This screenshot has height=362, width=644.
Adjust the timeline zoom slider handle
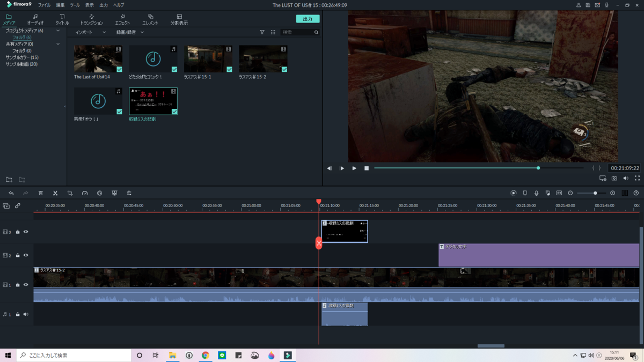595,193
